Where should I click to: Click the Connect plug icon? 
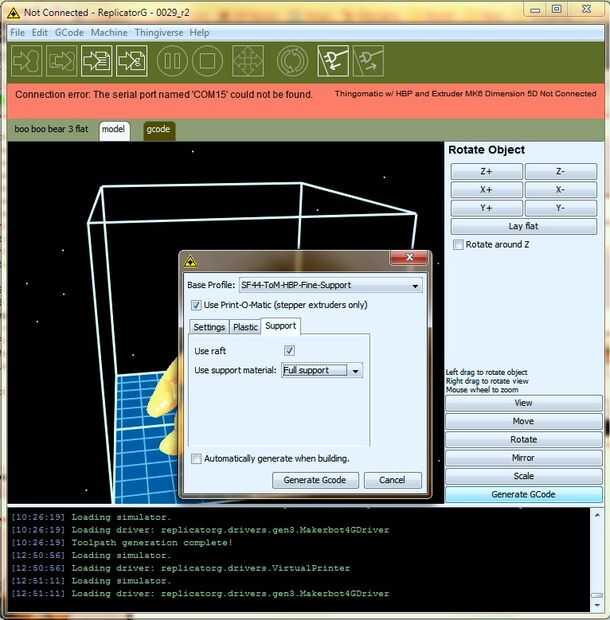click(333, 61)
